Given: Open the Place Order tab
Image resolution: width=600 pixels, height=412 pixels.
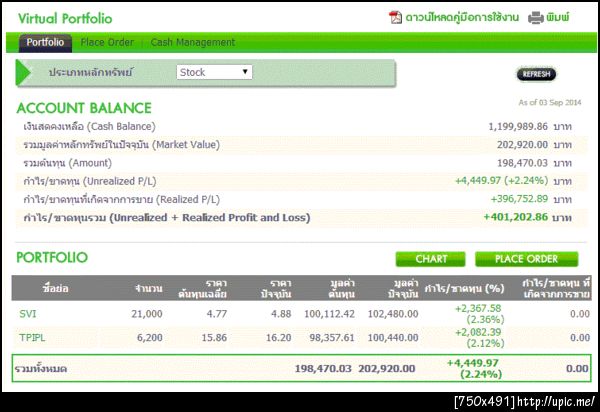Looking at the screenshot, I should pos(107,42).
